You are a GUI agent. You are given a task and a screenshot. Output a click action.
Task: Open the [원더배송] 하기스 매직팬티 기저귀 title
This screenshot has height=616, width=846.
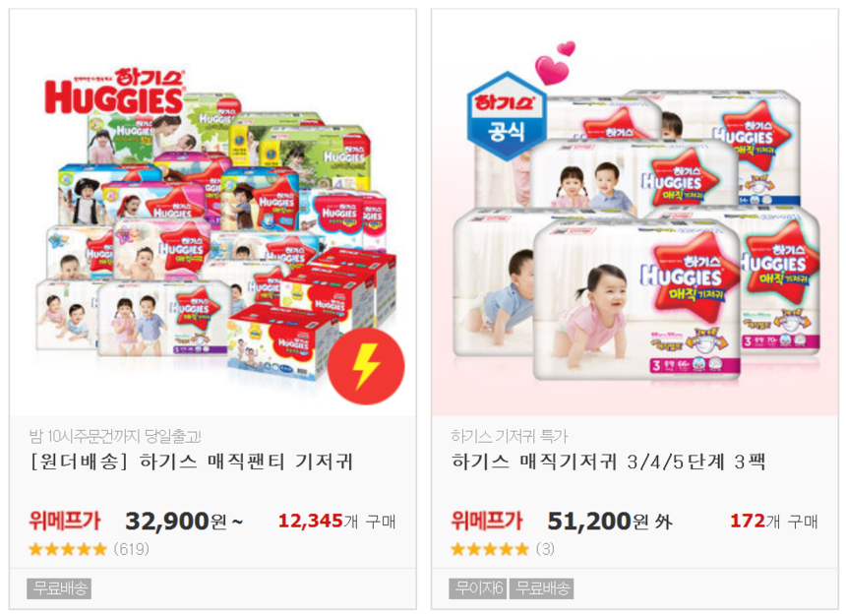coord(192,462)
